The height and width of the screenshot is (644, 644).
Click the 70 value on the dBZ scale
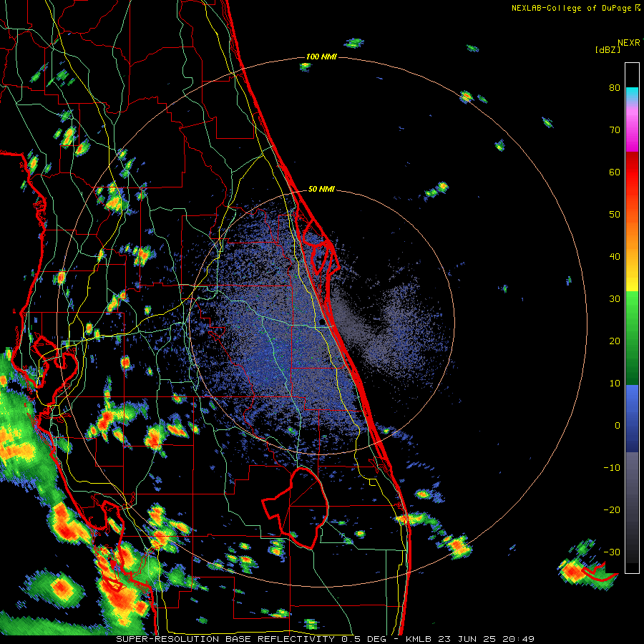615,130
